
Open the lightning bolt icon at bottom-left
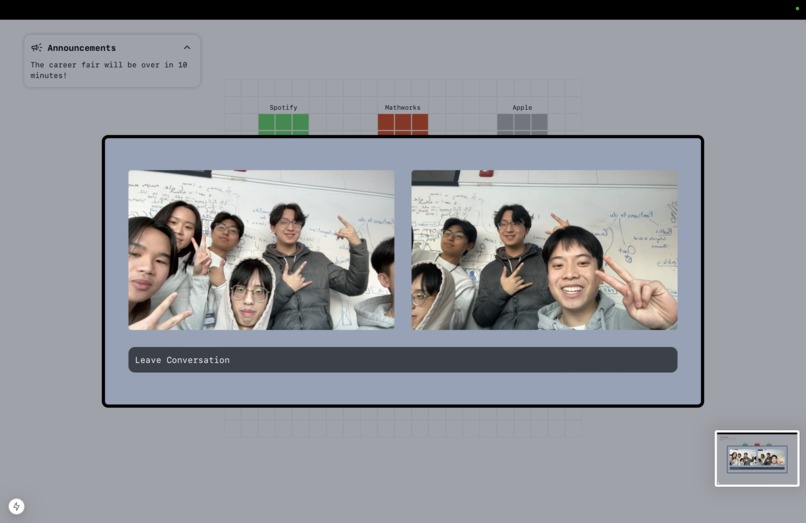click(16, 507)
